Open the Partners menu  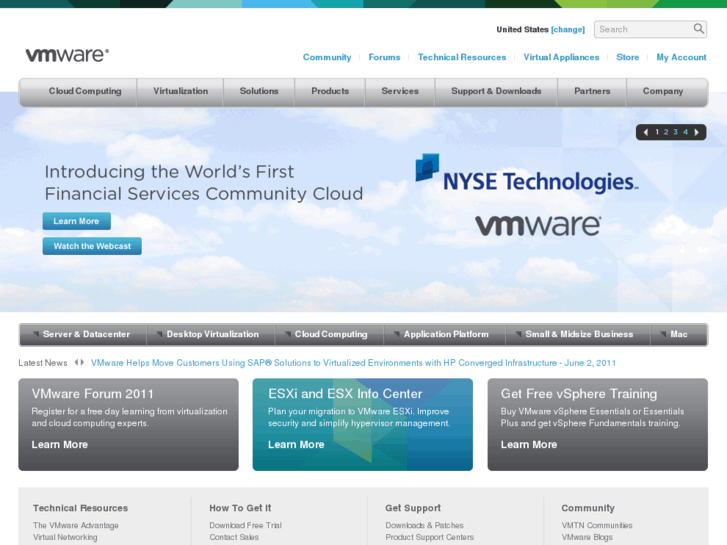(592, 91)
